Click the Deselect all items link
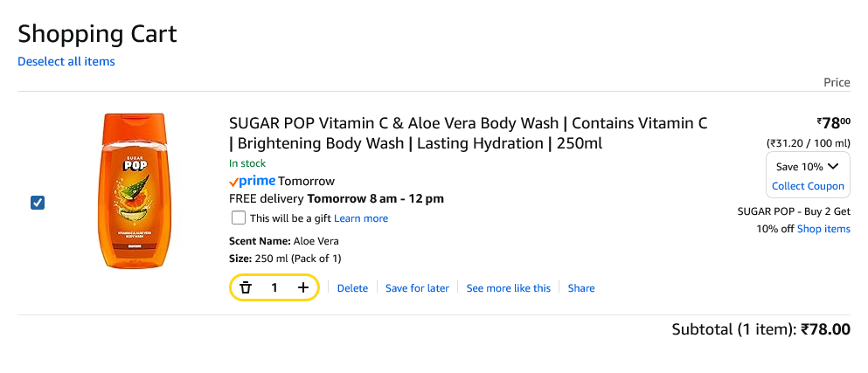This screenshot has width=868, height=373. pyautogui.click(x=66, y=61)
